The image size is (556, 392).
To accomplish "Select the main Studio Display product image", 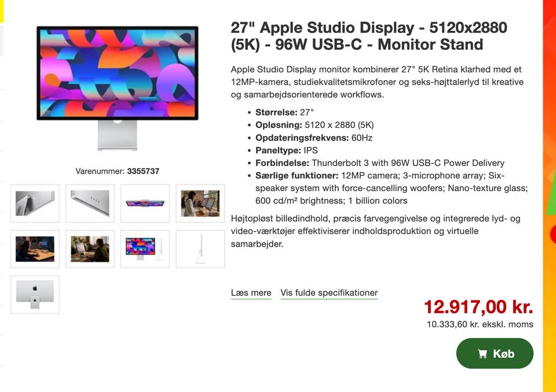I will [118, 88].
